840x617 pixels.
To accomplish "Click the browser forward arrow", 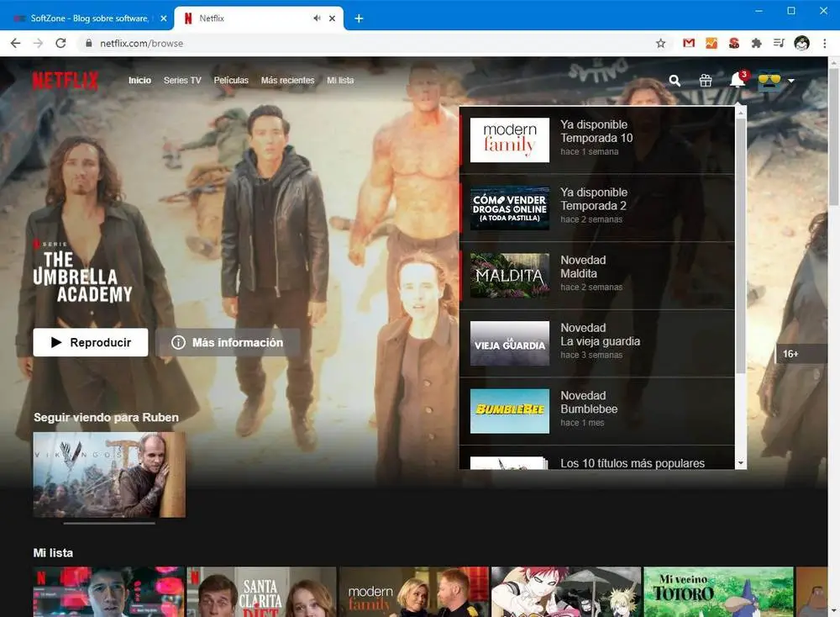I will (x=38, y=43).
